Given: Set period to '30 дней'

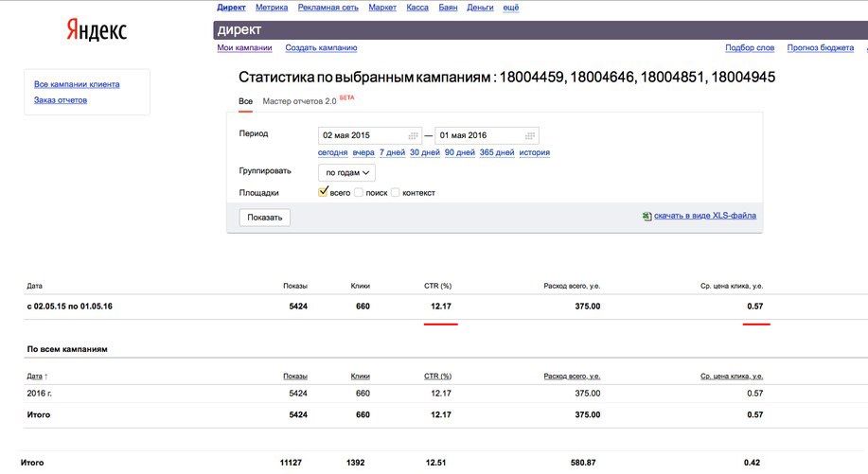Looking at the screenshot, I should [x=425, y=152].
